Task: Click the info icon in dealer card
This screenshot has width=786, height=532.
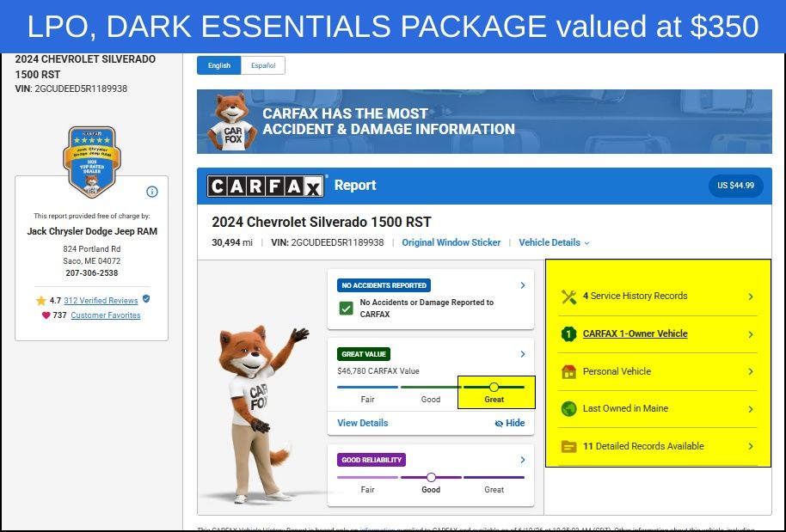Action: click(152, 192)
